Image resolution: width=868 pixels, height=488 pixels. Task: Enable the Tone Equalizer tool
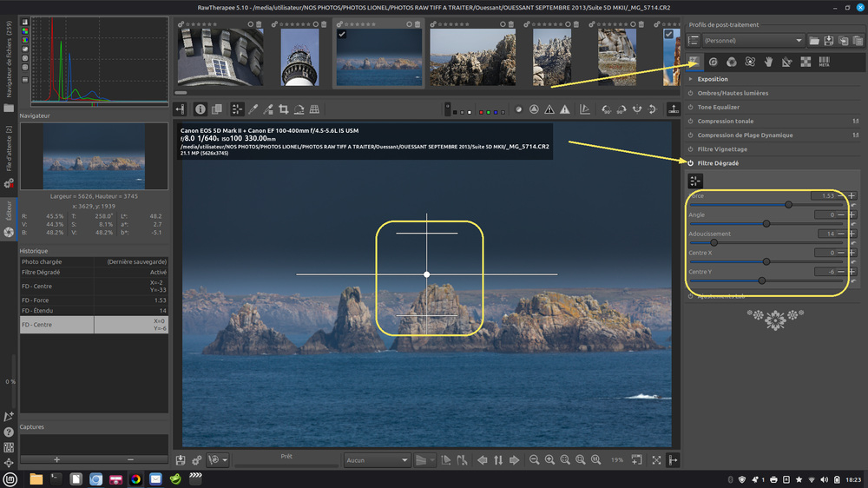pyautogui.click(x=690, y=107)
